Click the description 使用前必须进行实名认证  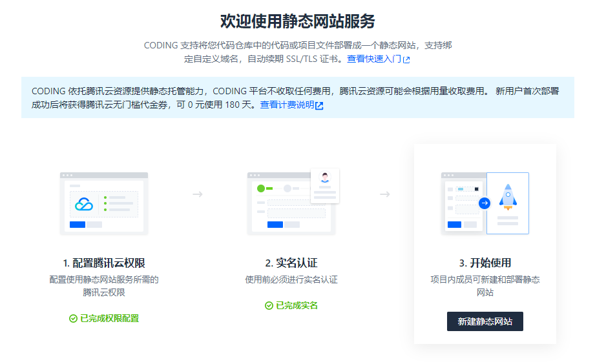tap(291, 280)
